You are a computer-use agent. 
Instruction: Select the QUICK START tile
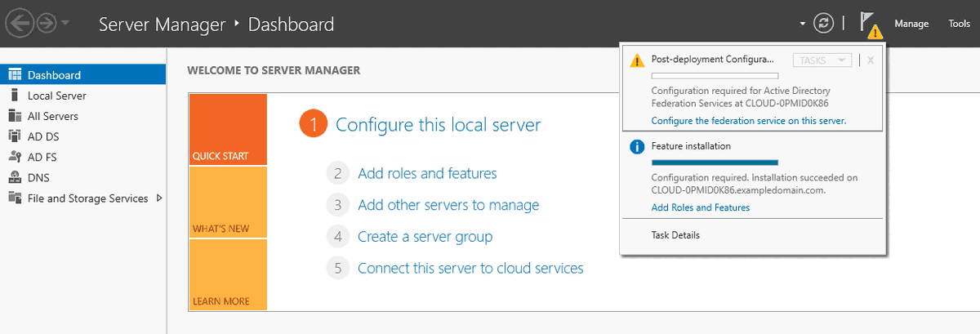[x=228, y=129]
